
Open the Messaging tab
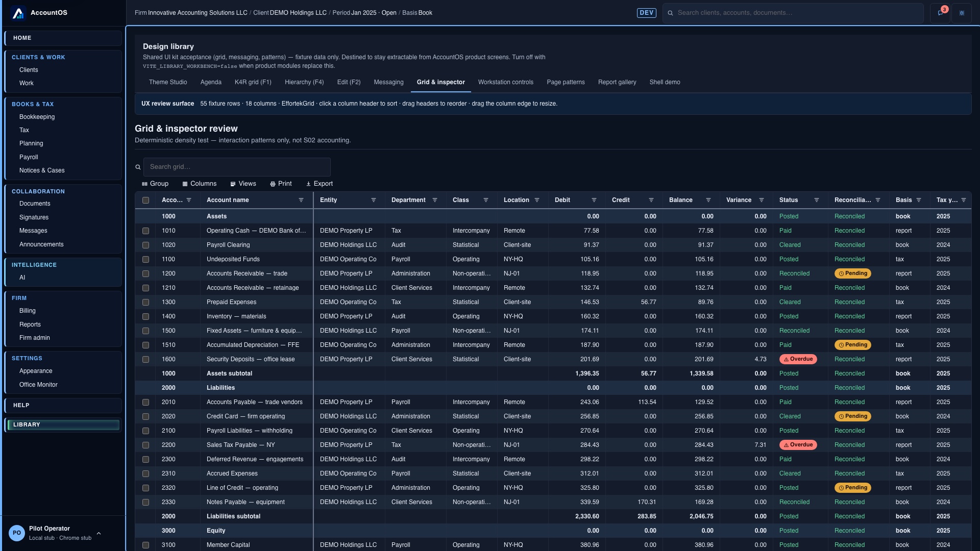click(388, 82)
